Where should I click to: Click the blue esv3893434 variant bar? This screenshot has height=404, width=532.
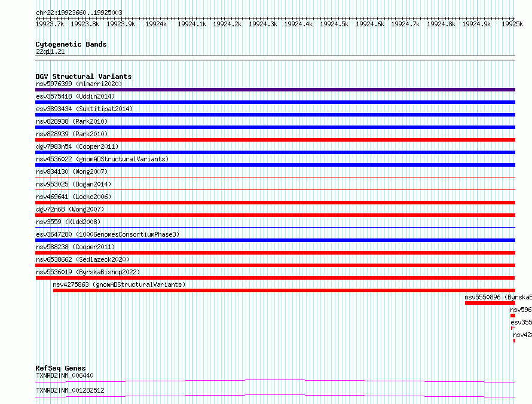pyautogui.click(x=275, y=115)
